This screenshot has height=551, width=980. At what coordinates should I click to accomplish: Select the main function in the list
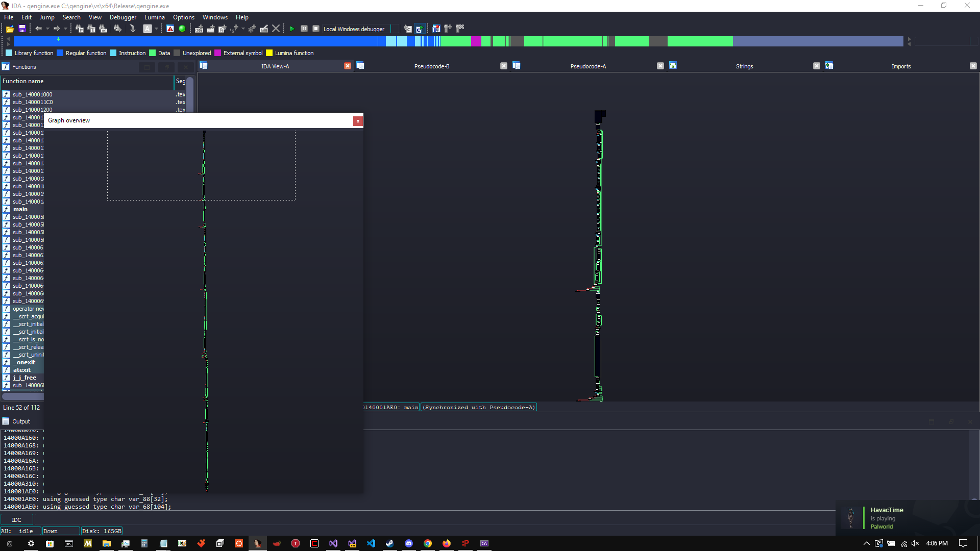click(x=20, y=209)
